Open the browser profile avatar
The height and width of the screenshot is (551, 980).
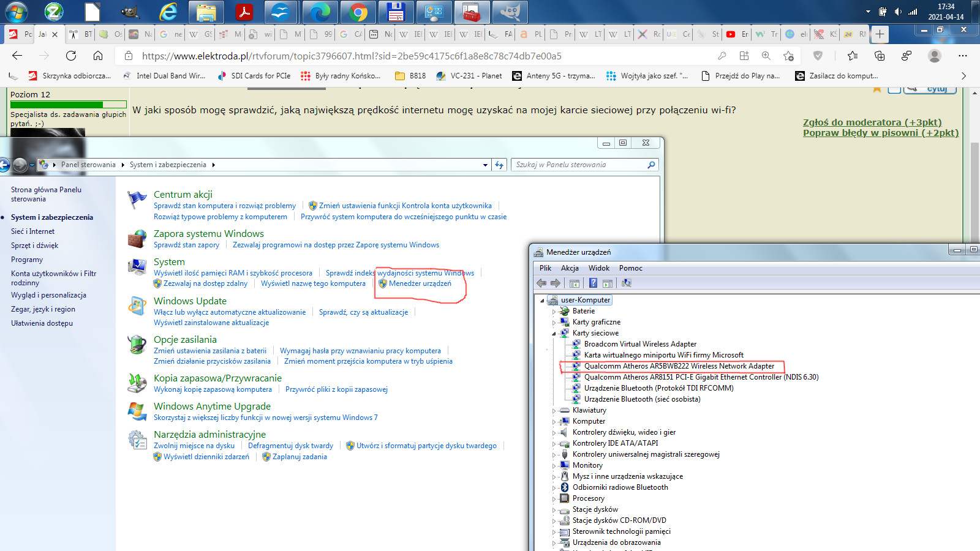935,56
